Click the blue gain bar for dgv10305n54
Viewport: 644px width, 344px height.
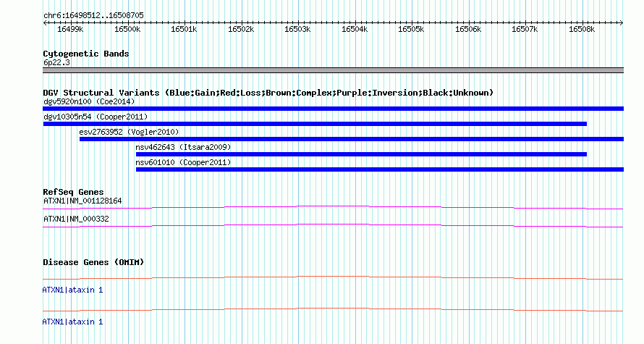pyautogui.click(x=315, y=124)
